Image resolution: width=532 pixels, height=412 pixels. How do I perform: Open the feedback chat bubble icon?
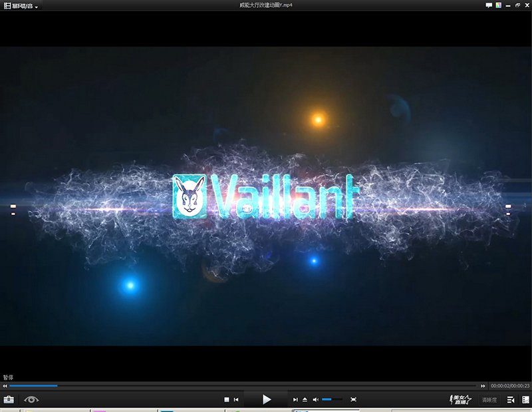[x=489, y=5]
